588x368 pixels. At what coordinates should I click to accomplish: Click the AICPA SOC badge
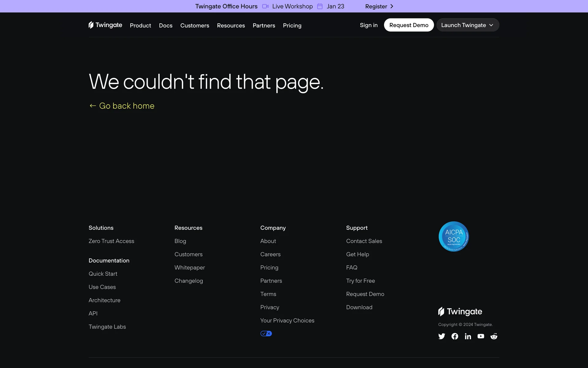tap(454, 236)
